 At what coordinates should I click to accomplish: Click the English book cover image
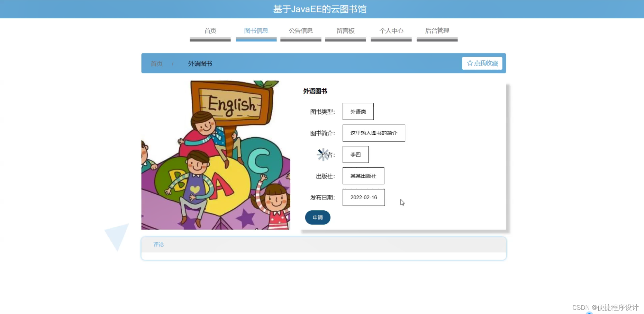[215, 155]
